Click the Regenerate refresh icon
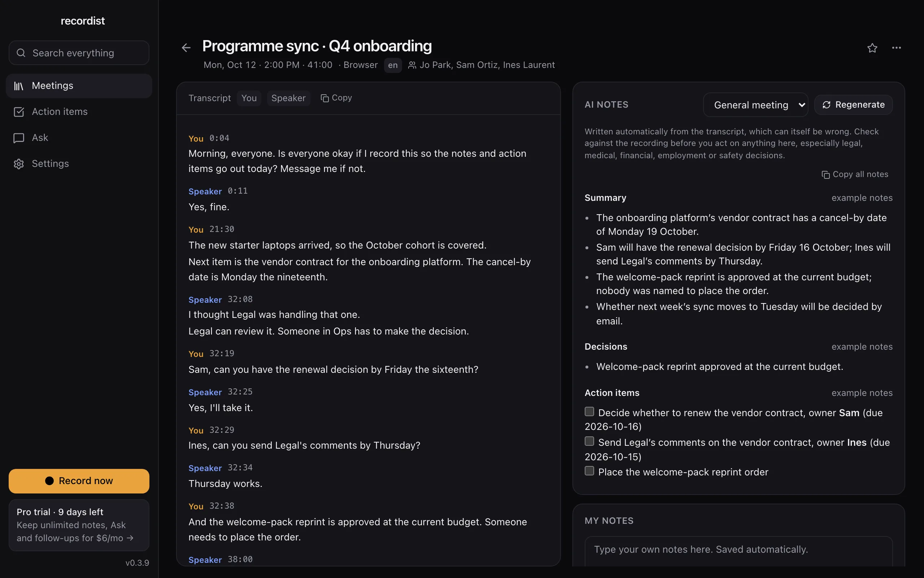Image resolution: width=924 pixels, height=578 pixels. pos(826,105)
